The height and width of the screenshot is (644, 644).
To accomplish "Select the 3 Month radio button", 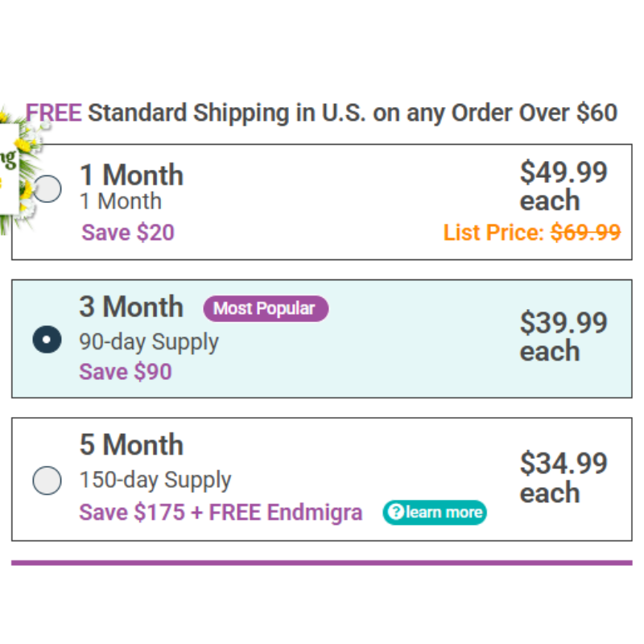I will click(47, 339).
